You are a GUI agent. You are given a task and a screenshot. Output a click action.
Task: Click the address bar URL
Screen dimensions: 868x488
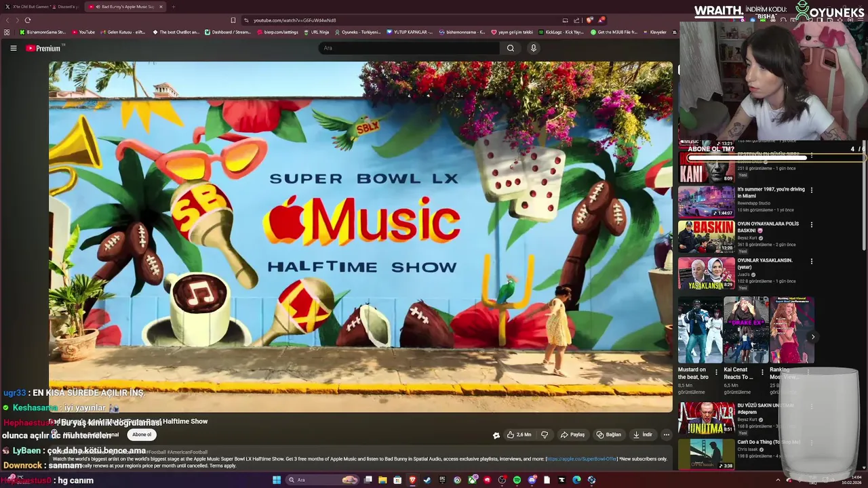click(x=295, y=20)
